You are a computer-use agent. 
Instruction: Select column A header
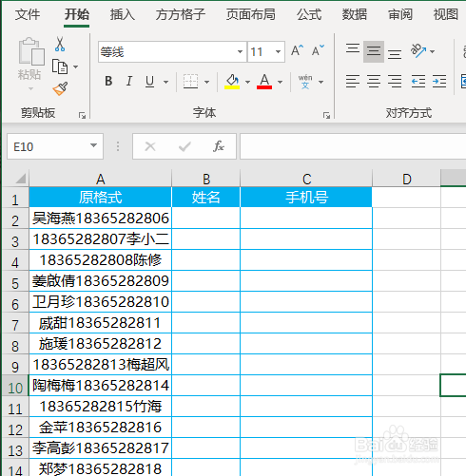tap(100, 179)
